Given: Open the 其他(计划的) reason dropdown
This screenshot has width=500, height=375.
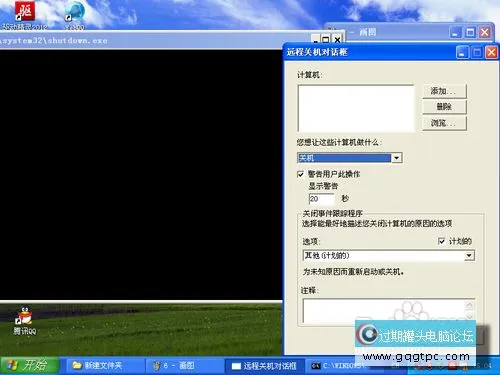Looking at the screenshot, I should [x=389, y=256].
